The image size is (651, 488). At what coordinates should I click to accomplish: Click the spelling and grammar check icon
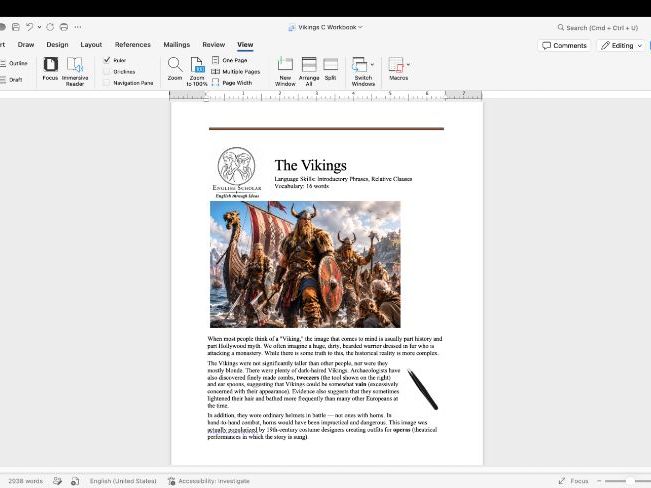57,481
